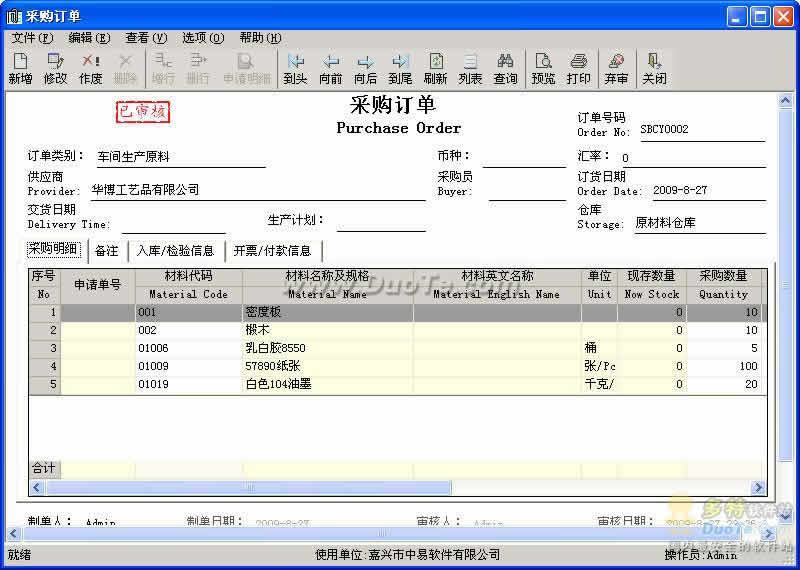Select row 2 material 椴木
Screen dimensions: 800x570
(328, 330)
